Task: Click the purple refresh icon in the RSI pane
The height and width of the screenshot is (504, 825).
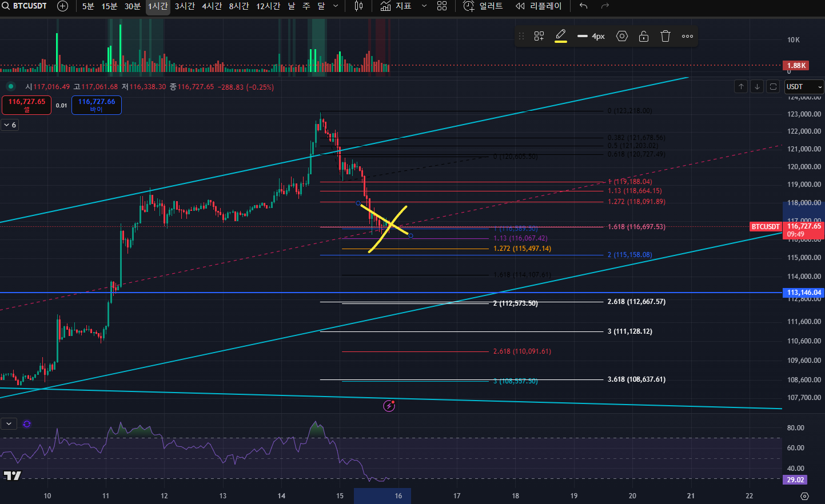Action: pos(27,424)
